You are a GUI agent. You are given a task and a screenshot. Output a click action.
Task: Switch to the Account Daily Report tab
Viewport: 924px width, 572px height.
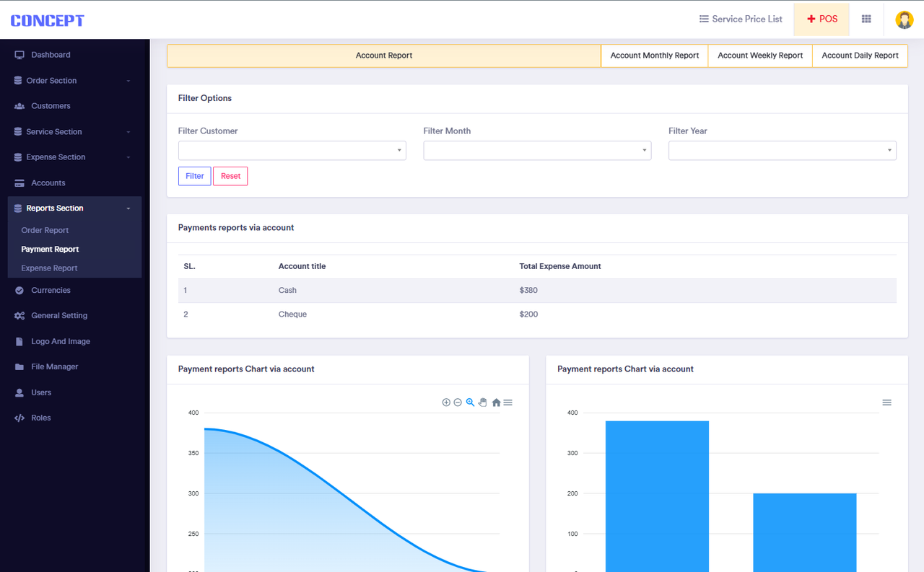click(860, 56)
